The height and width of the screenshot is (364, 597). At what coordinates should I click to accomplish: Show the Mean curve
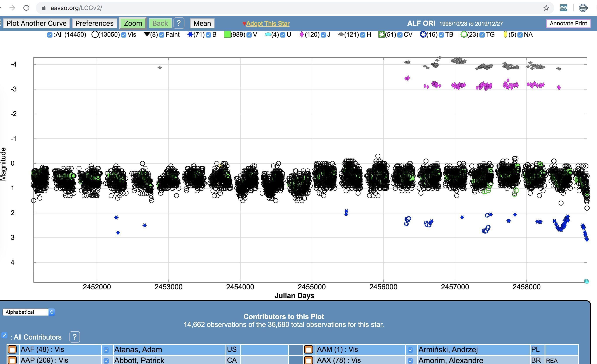pos(202,23)
